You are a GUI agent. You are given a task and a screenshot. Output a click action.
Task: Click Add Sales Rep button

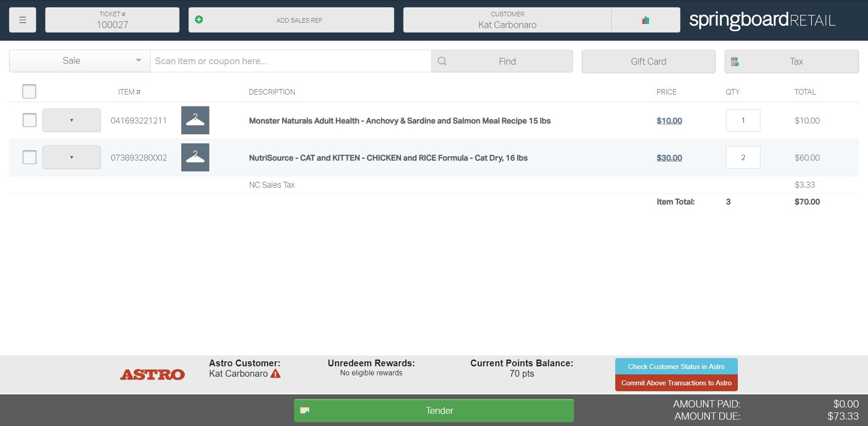[x=291, y=20]
